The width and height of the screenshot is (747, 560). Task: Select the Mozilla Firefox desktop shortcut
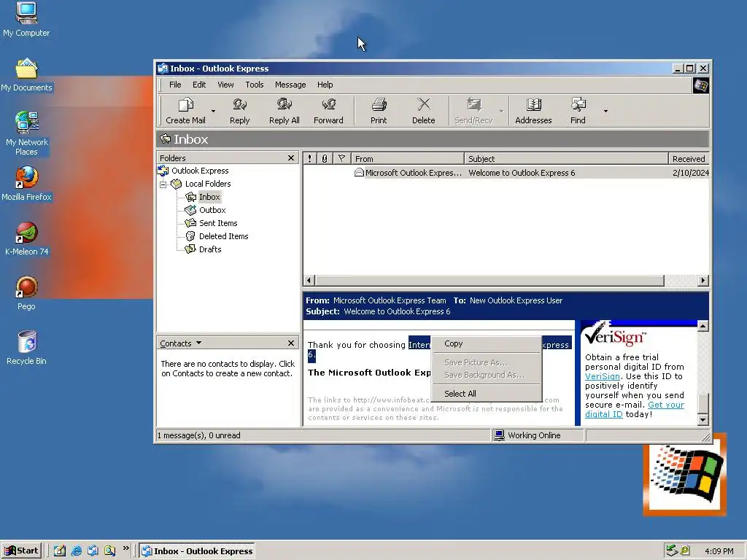(26, 184)
